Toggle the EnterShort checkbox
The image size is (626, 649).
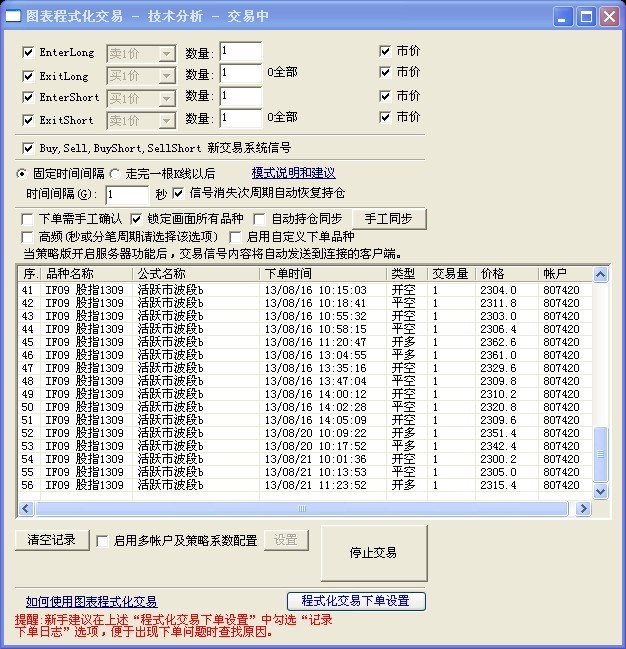pyautogui.click(x=28, y=97)
